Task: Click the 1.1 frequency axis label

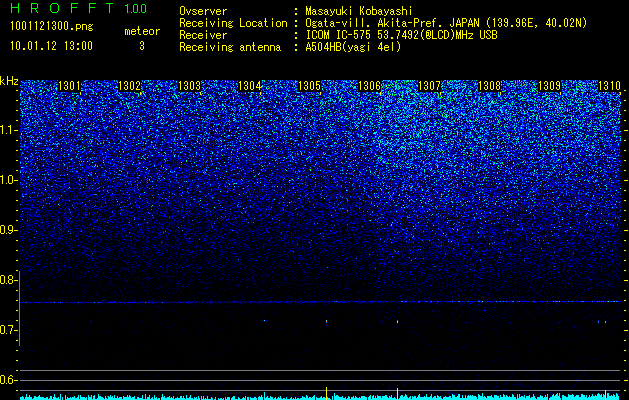Action: click(x=8, y=130)
